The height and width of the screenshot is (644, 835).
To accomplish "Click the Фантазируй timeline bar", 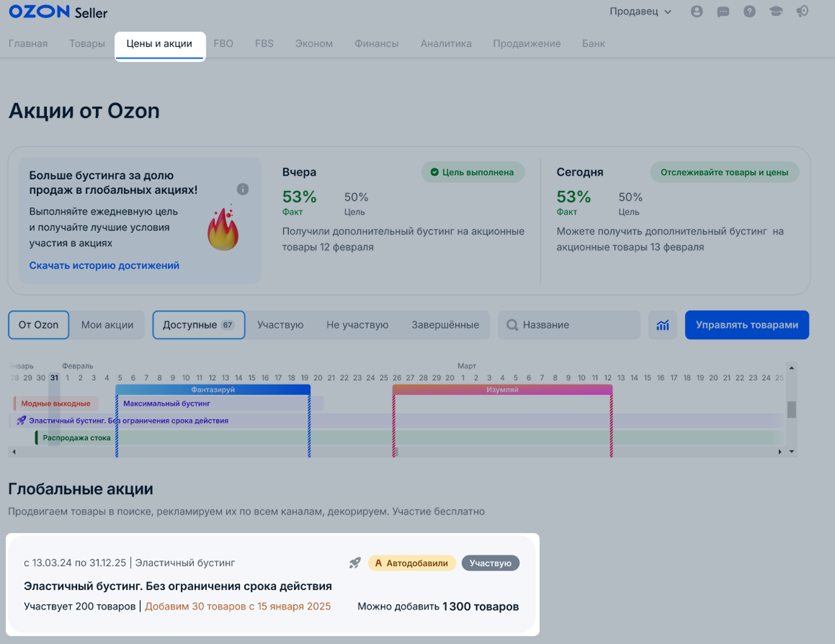I will [213, 389].
